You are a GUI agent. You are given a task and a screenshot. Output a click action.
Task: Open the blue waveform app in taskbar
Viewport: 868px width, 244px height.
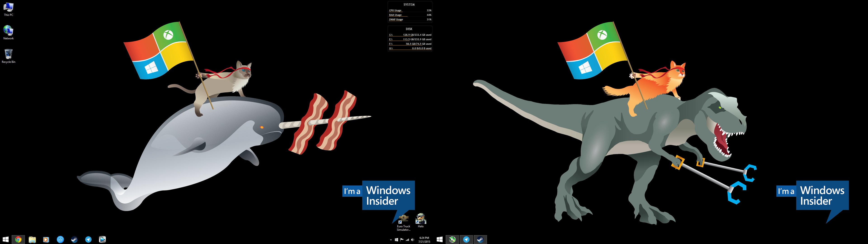point(60,239)
